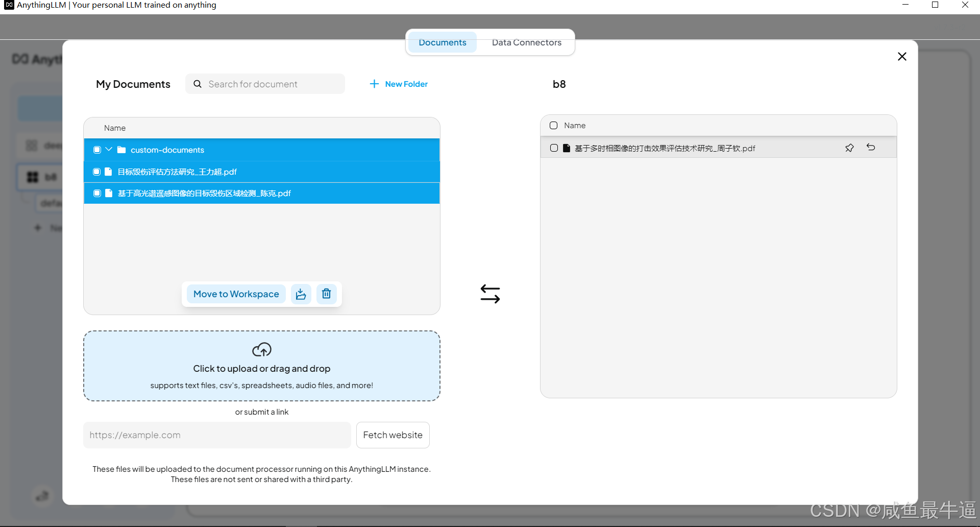This screenshot has width=980, height=527.
Task: Close the document manager dialog
Action: pyautogui.click(x=902, y=57)
